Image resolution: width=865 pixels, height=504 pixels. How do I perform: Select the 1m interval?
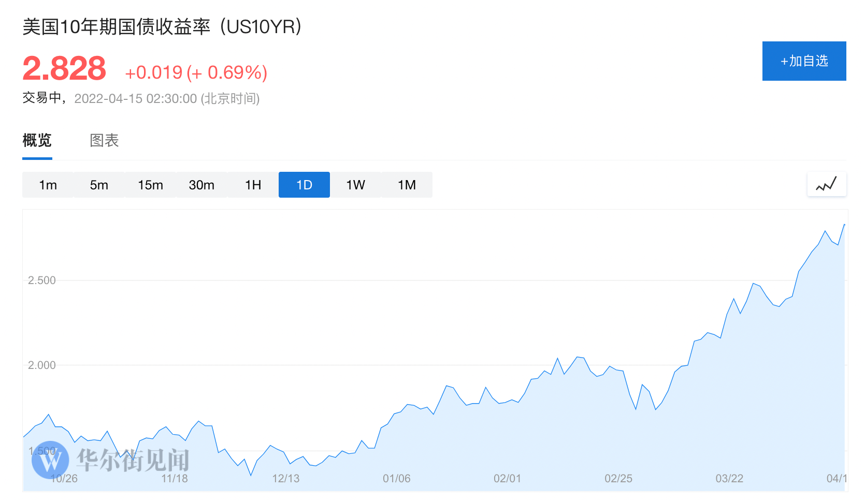(48, 185)
